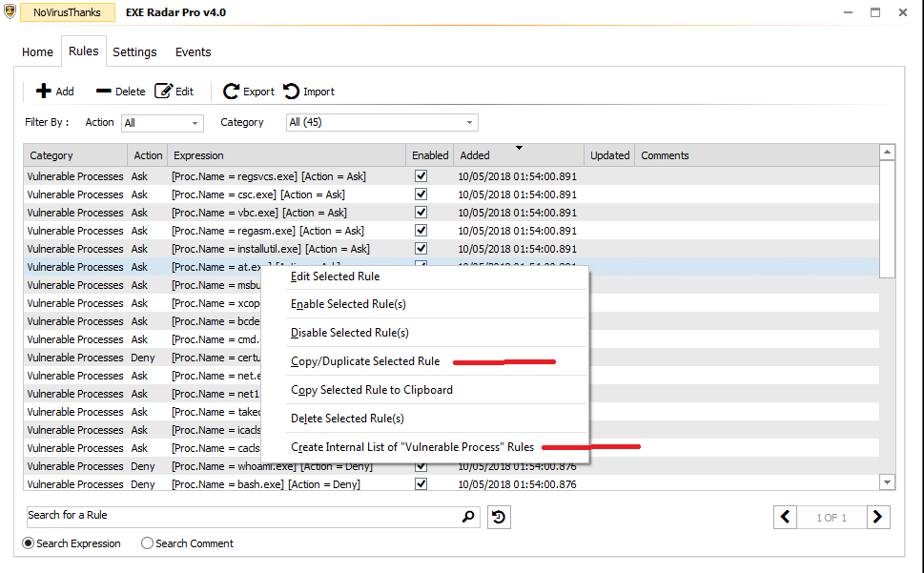924x573 pixels.
Task: Switch to the Settings tab
Action: pyautogui.click(x=134, y=52)
